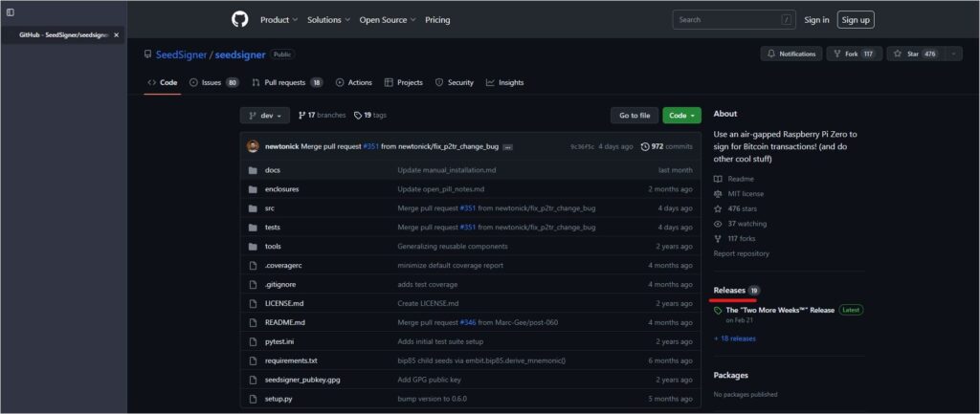This screenshot has width=980, height=414.
Task: Open the pytest.ini file
Action: [x=280, y=341]
